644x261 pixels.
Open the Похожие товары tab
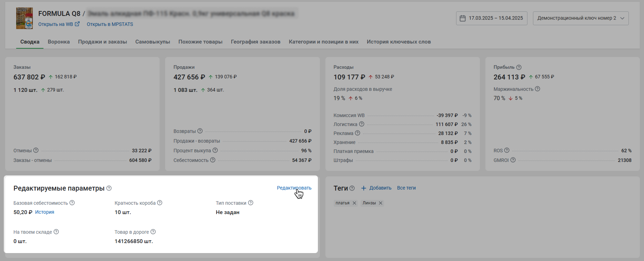coord(200,42)
